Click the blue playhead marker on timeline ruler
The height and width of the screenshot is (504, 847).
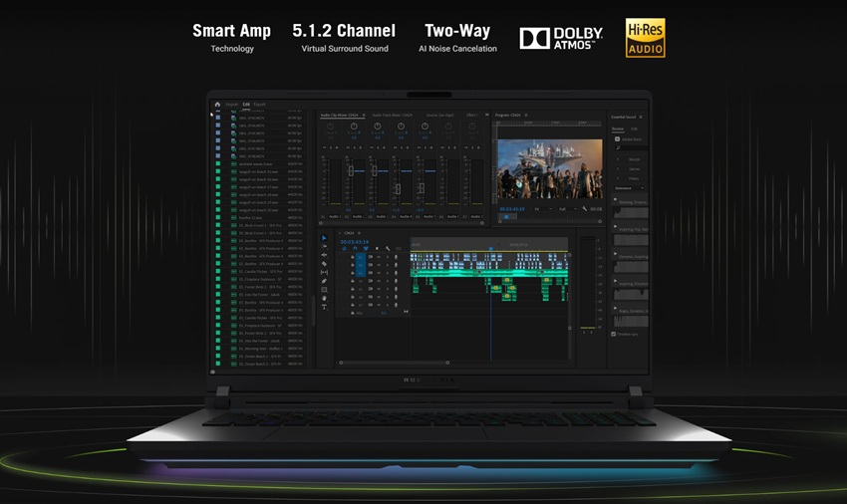[490, 249]
